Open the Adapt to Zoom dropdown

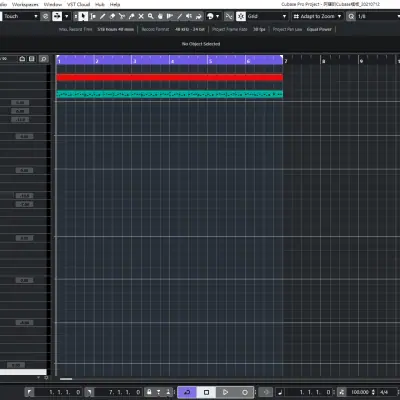(x=317, y=16)
